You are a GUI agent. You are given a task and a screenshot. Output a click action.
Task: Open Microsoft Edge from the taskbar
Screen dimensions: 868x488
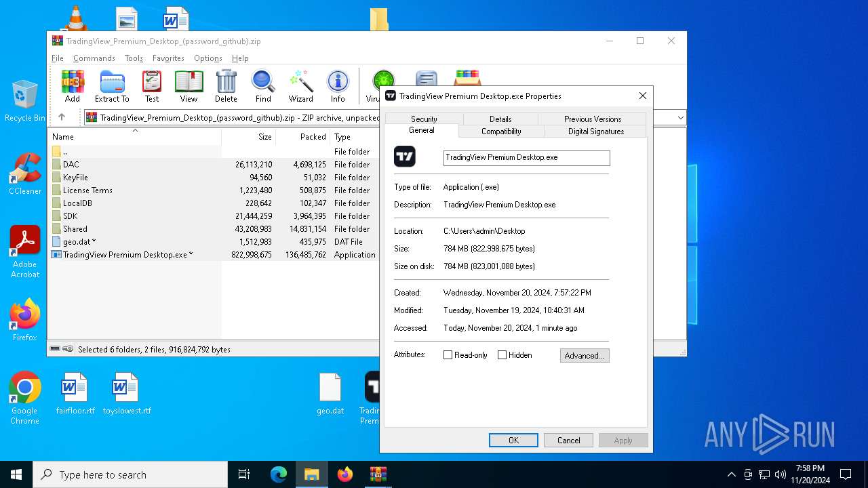click(x=279, y=474)
